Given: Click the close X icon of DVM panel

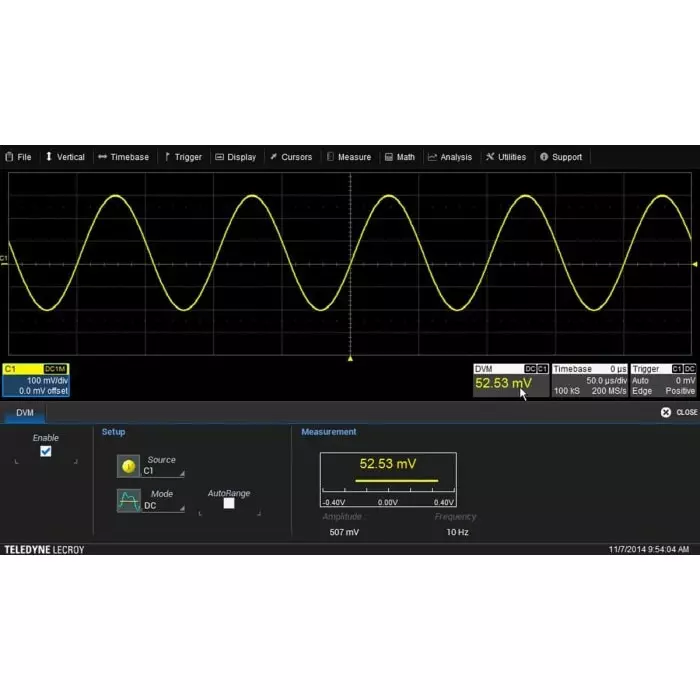Looking at the screenshot, I should pos(666,412).
